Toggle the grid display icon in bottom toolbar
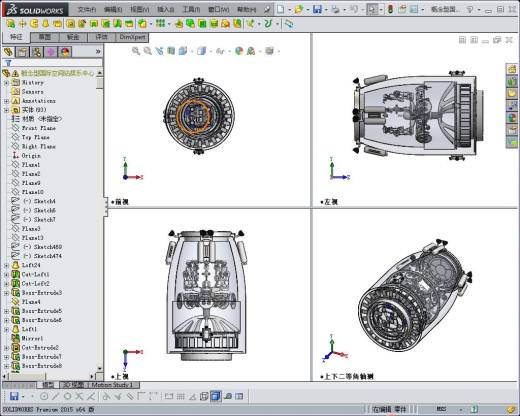The height and width of the screenshot is (416, 520). click(180, 396)
